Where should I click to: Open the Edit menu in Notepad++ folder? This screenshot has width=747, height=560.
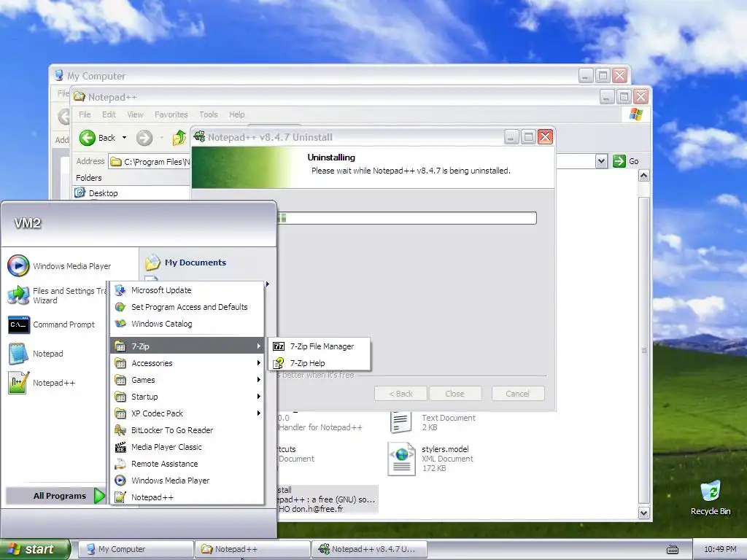tap(109, 114)
